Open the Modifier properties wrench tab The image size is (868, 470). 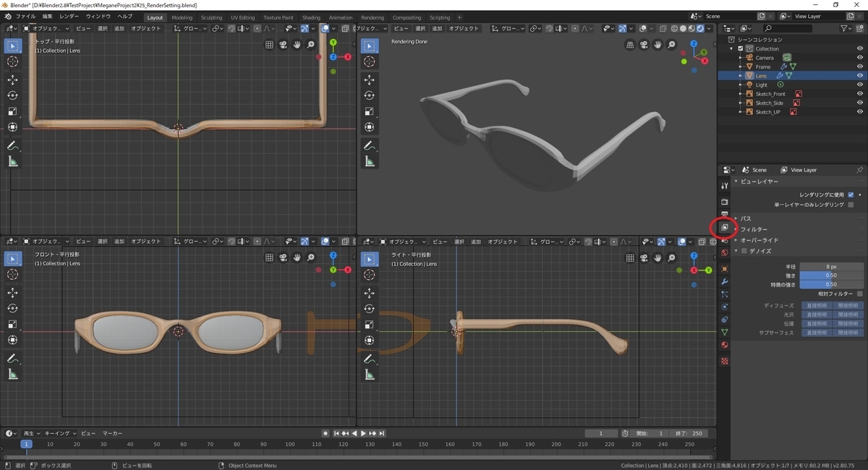coord(725,281)
